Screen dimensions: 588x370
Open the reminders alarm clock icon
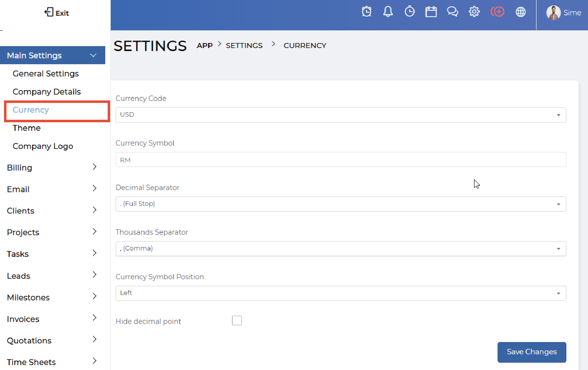367,12
